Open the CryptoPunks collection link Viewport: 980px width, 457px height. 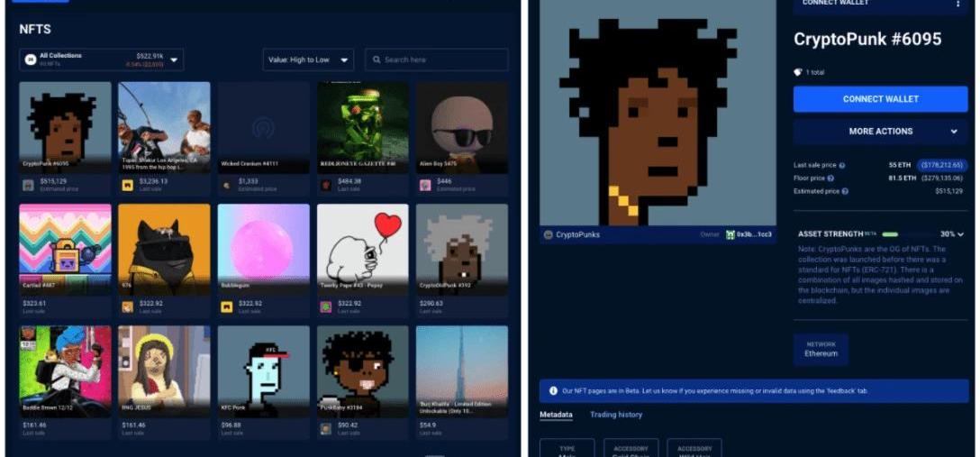[x=577, y=235]
